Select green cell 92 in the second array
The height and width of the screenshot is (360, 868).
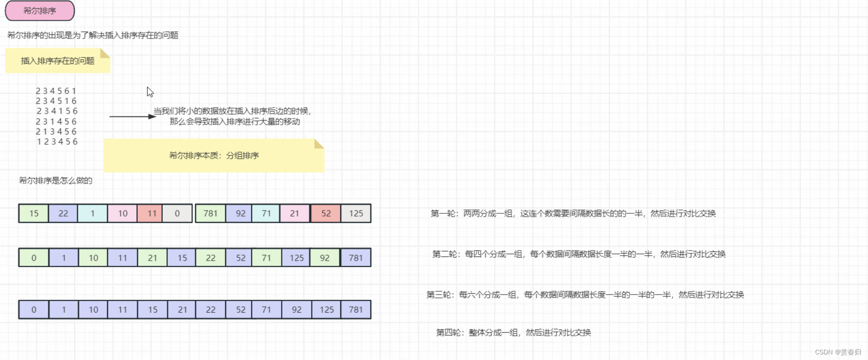[325, 258]
